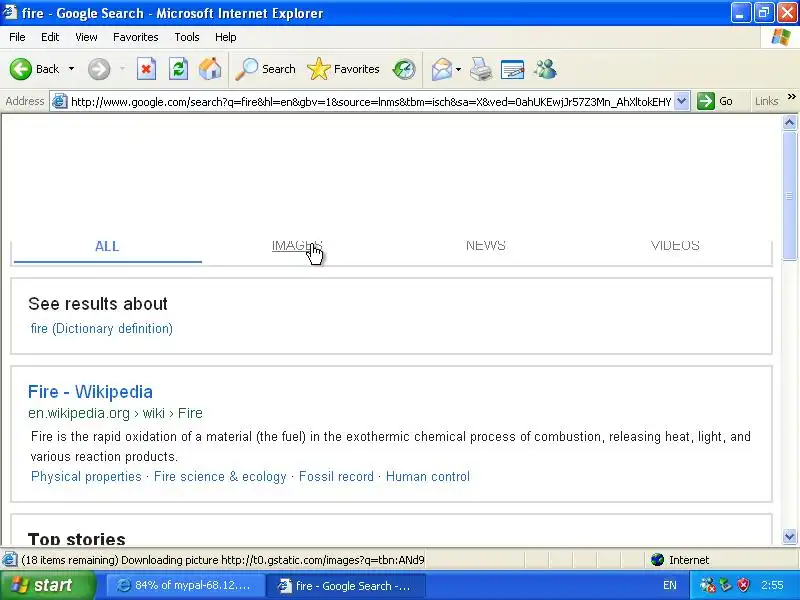Select the ALL results tab
This screenshot has width=800, height=600.
tap(107, 246)
